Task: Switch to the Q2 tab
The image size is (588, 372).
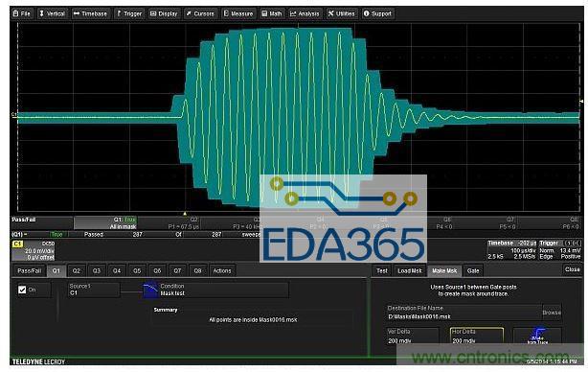Action: click(x=76, y=270)
